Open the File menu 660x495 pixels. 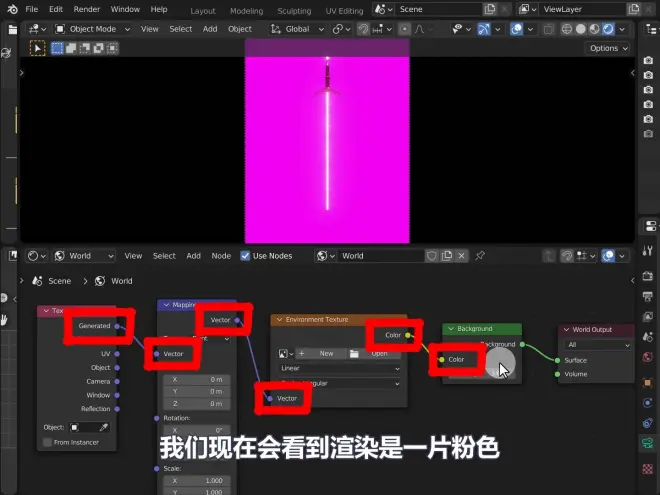click(x=32, y=9)
